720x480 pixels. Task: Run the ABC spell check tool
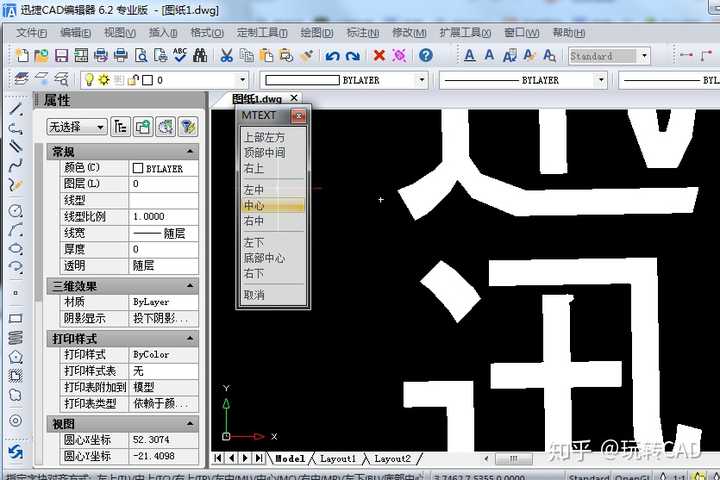pyautogui.click(x=180, y=56)
